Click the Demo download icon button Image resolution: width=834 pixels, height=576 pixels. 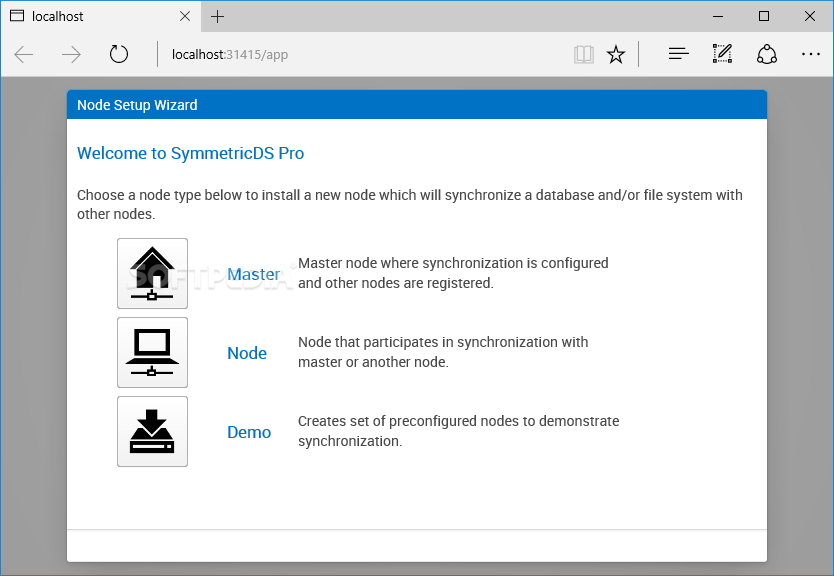tap(152, 431)
